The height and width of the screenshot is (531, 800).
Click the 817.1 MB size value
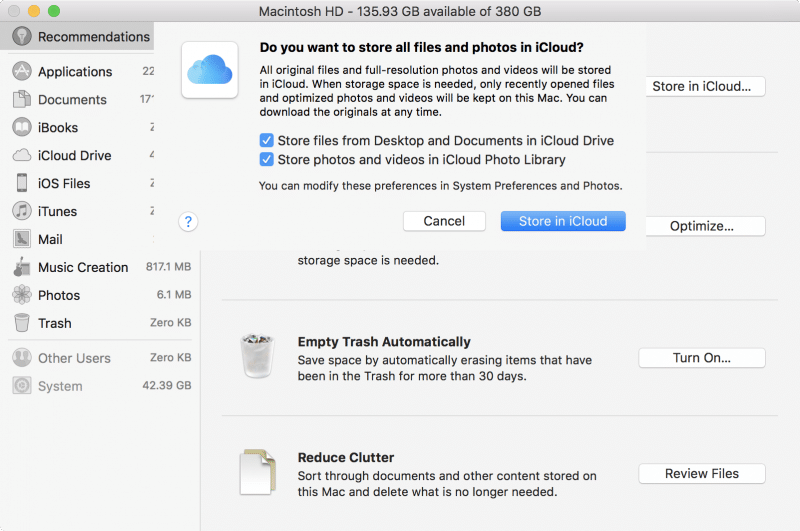point(168,266)
